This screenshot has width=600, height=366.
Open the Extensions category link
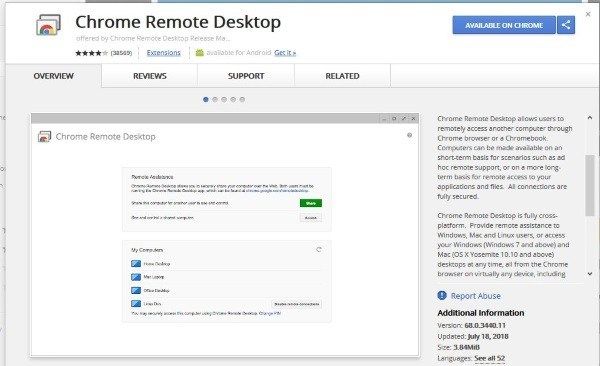point(163,52)
